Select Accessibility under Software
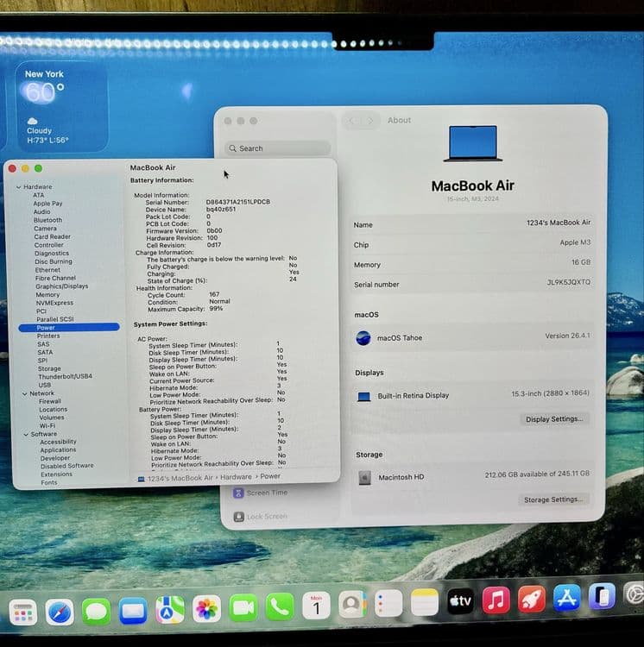644x647 pixels. (58, 442)
